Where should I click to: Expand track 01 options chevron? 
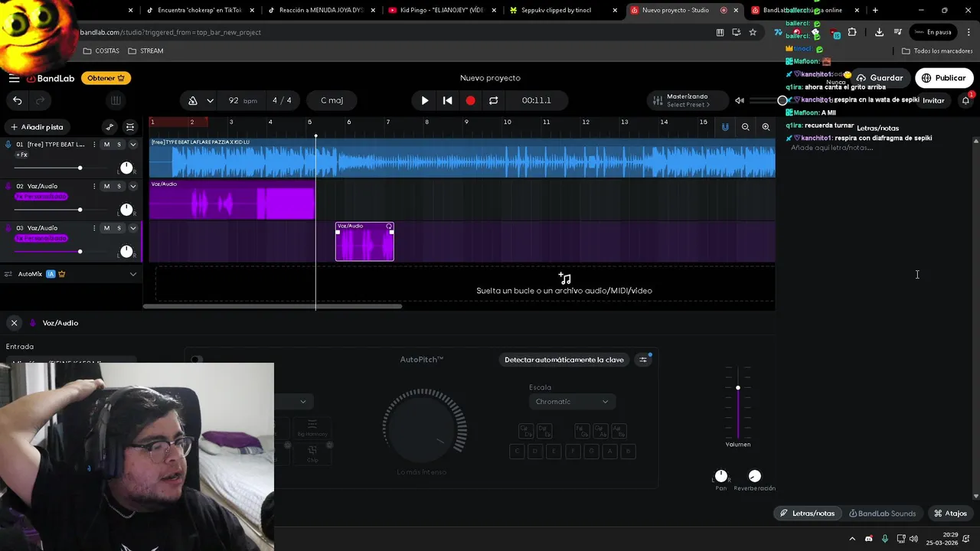[x=132, y=145]
